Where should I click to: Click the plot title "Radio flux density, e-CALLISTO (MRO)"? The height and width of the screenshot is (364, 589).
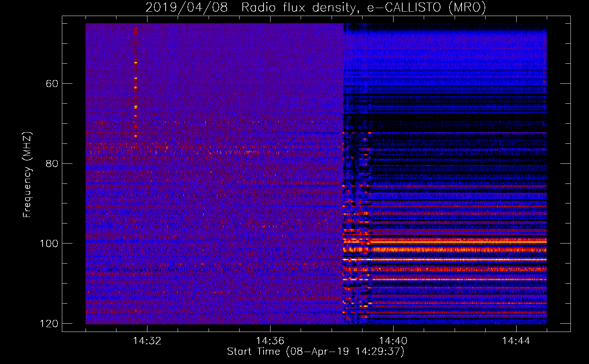tap(363, 8)
